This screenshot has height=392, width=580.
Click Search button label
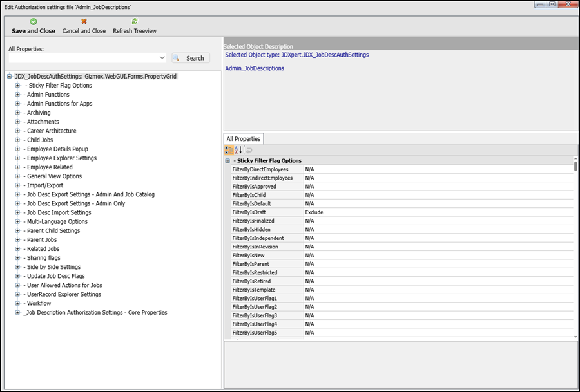[x=195, y=58]
